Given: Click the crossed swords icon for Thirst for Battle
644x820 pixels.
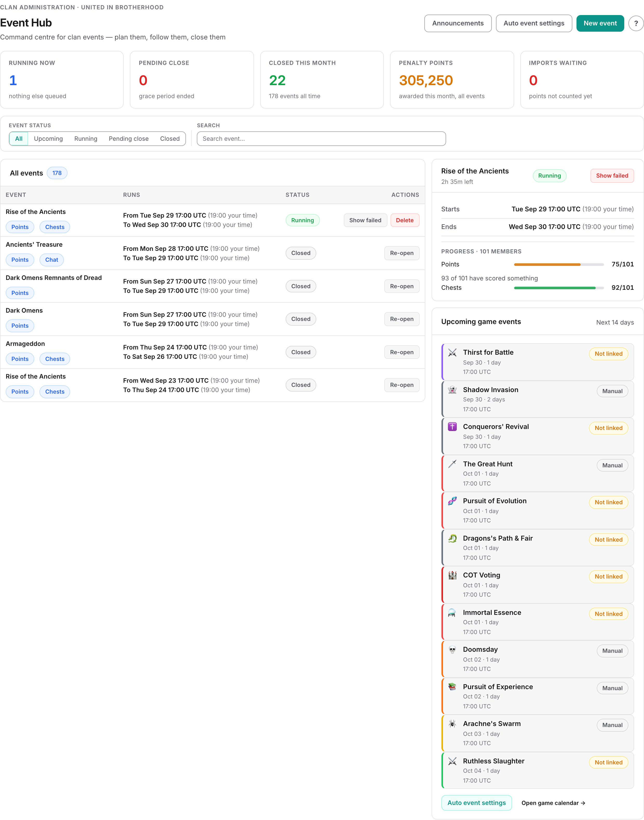Looking at the screenshot, I should tap(452, 353).
